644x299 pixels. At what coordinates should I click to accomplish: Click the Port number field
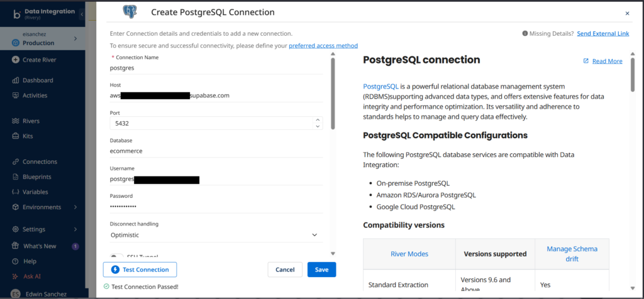216,123
